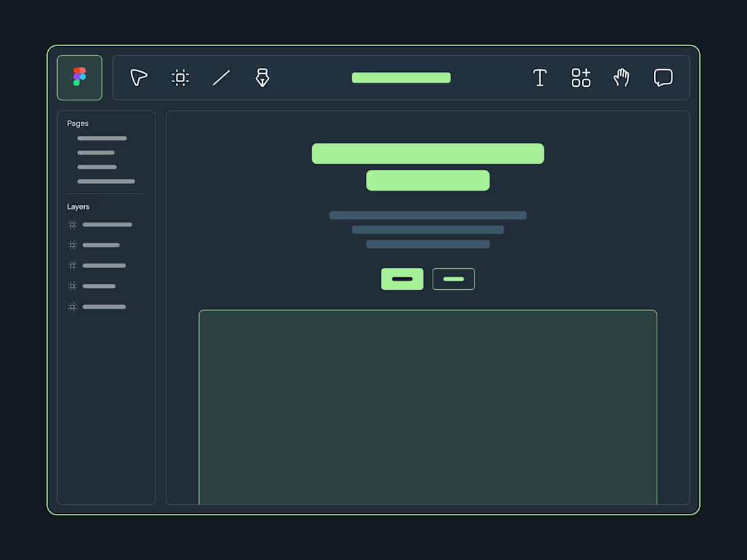Select the large green-outlined image frame

point(428,407)
